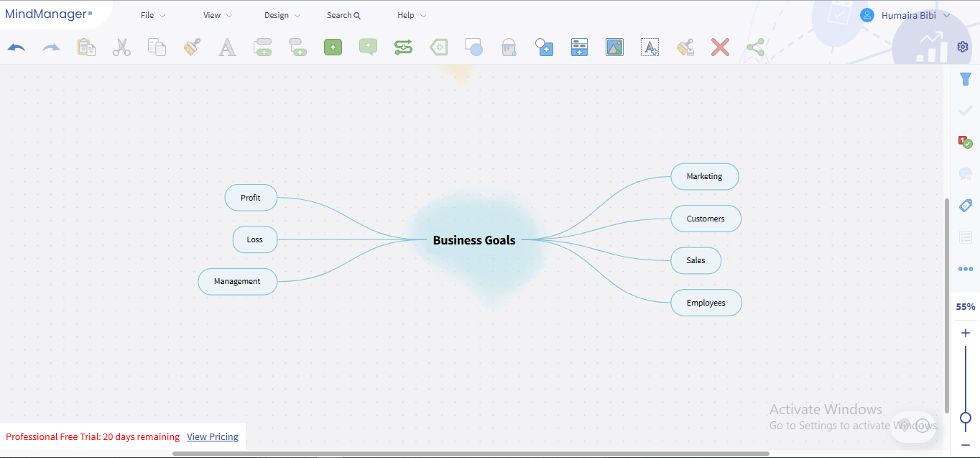Open the View Pricing link

pos(213,436)
